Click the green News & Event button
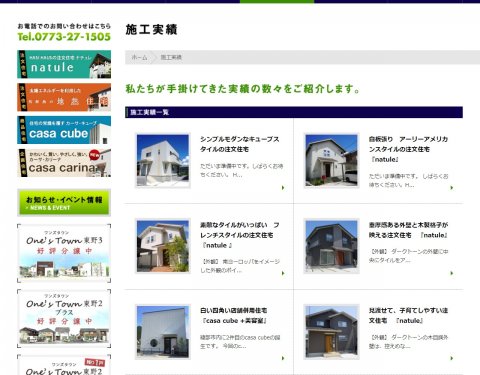Viewport: 480px width, 375px height. [x=64, y=203]
